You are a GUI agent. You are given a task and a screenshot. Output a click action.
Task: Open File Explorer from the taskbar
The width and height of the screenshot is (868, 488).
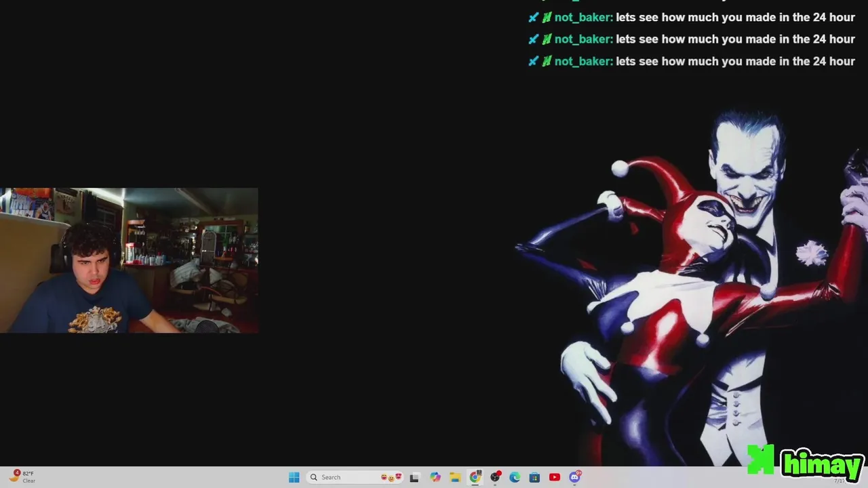tap(455, 477)
